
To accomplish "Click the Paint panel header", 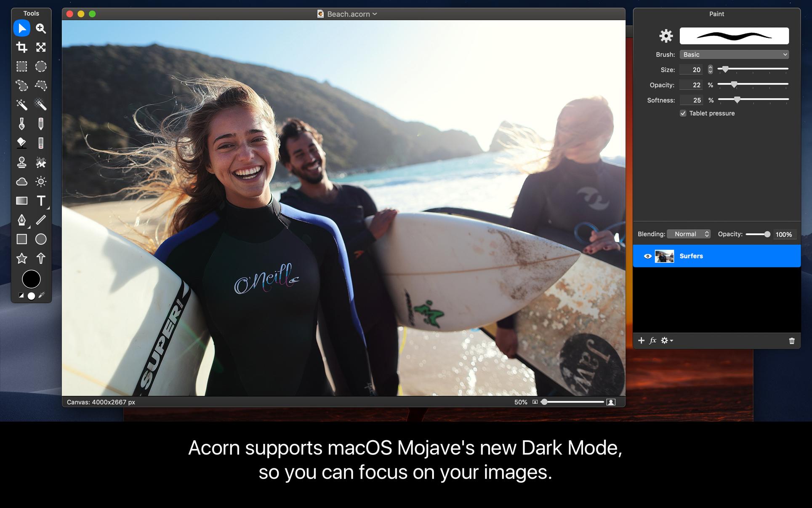I will coord(716,14).
